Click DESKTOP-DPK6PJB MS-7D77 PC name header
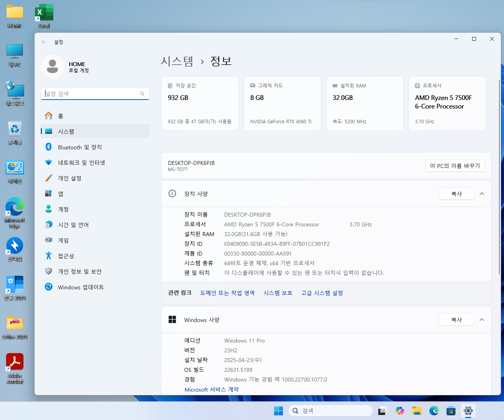The image size is (504, 420). 191,166
